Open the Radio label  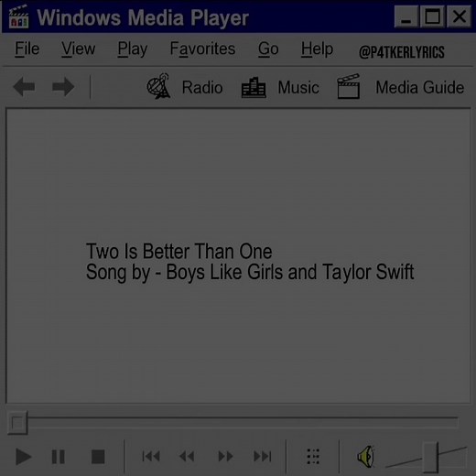point(202,88)
